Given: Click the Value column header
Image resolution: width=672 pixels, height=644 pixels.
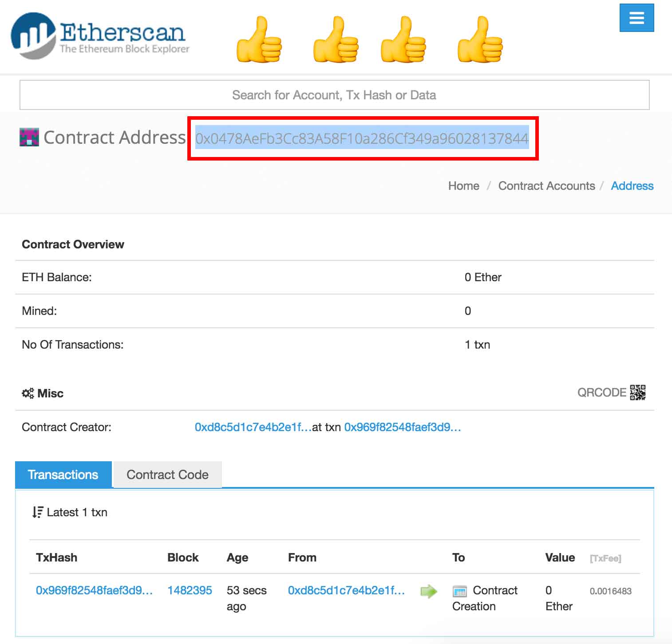Looking at the screenshot, I should tap(560, 558).
